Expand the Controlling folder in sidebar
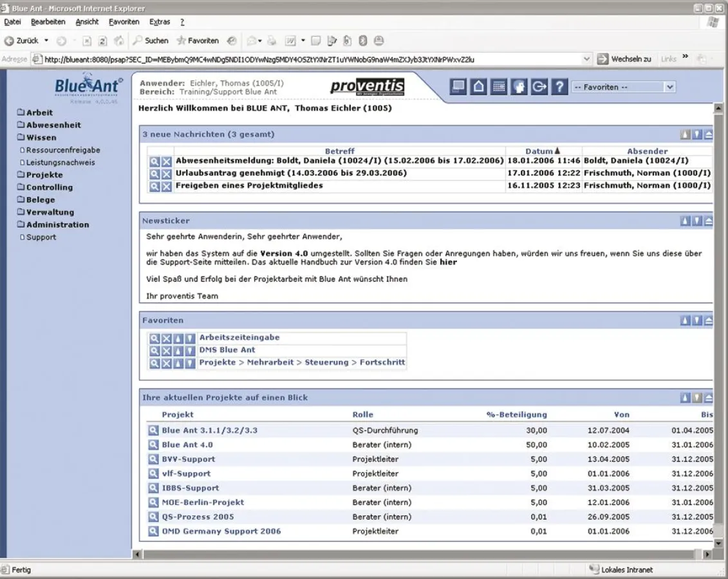This screenshot has height=579, width=728. tap(49, 187)
